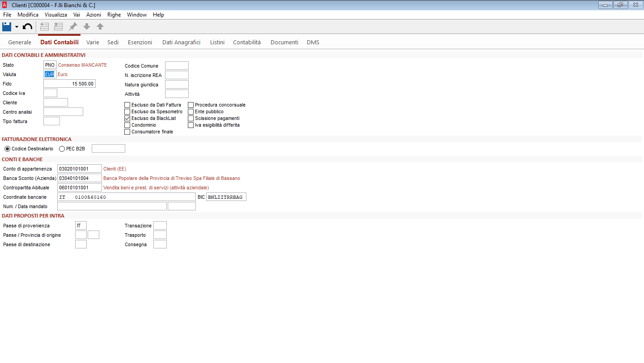Click the N. iscrizione REA field
The width and height of the screenshot is (644, 363).
(177, 75)
